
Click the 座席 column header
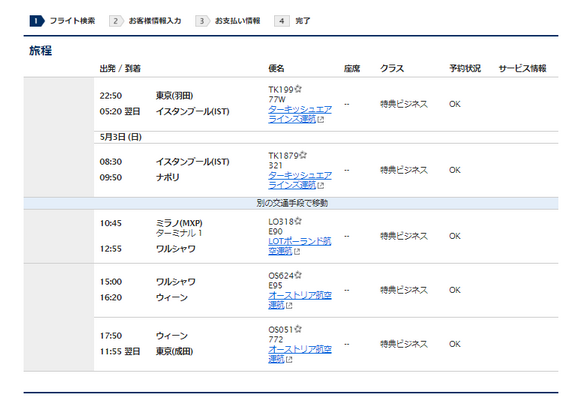pos(352,69)
